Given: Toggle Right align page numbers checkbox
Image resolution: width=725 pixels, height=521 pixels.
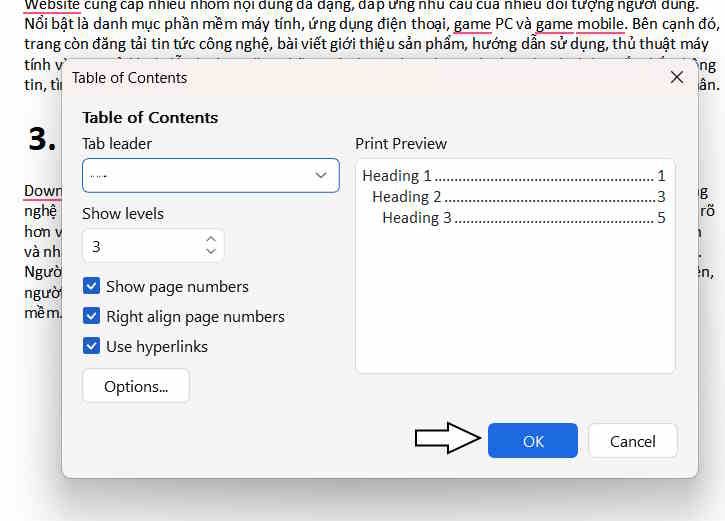Looking at the screenshot, I should pos(91,316).
